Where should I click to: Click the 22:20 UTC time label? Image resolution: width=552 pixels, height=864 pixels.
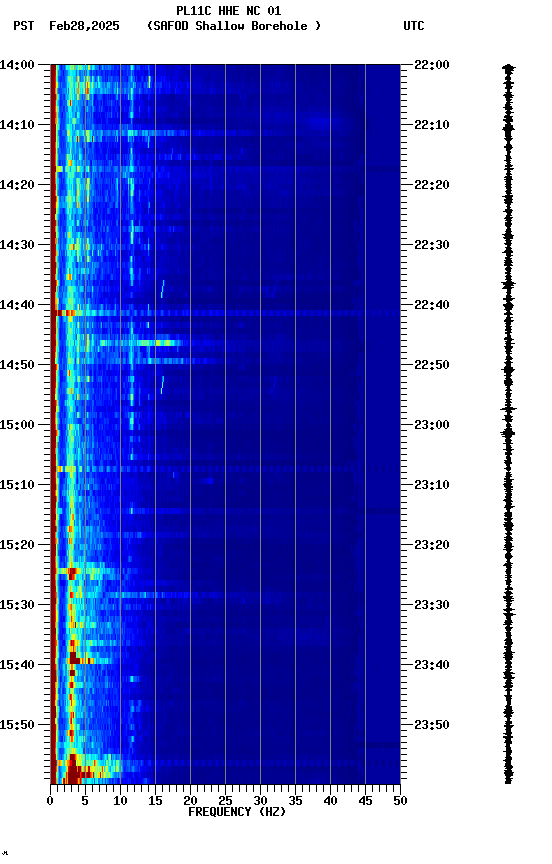tap(432, 185)
